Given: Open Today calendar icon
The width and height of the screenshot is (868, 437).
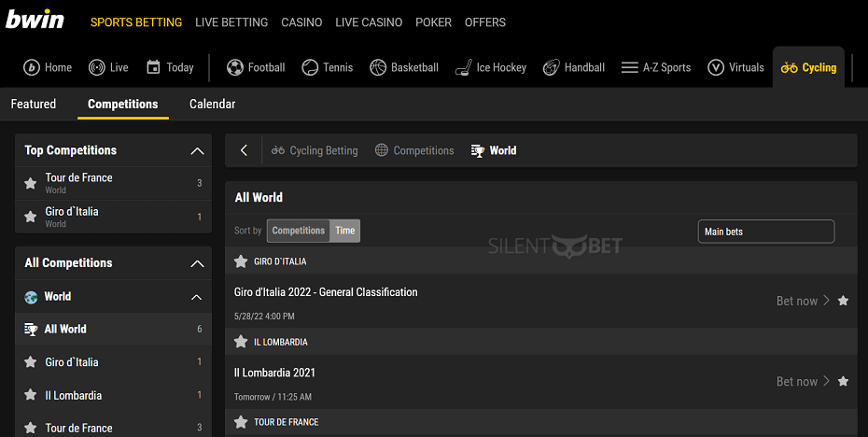Looking at the screenshot, I should pyautogui.click(x=153, y=67).
